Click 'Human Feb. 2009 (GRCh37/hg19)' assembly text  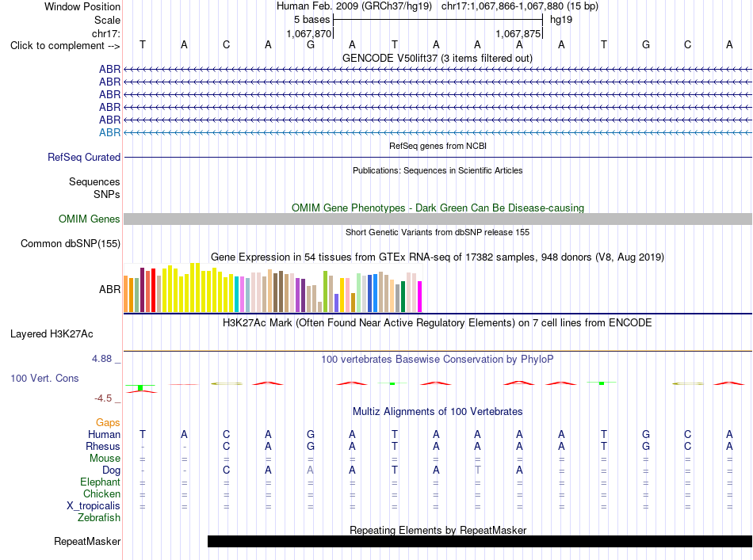[x=354, y=6]
